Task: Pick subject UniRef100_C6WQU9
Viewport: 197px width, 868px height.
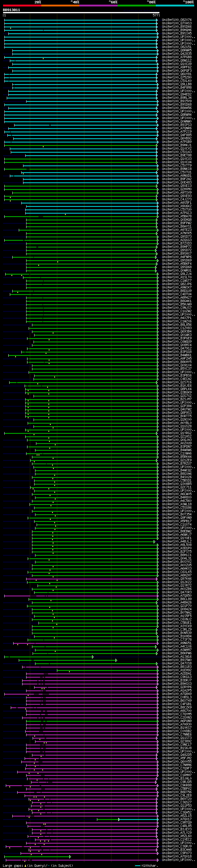Action: click(x=177, y=342)
